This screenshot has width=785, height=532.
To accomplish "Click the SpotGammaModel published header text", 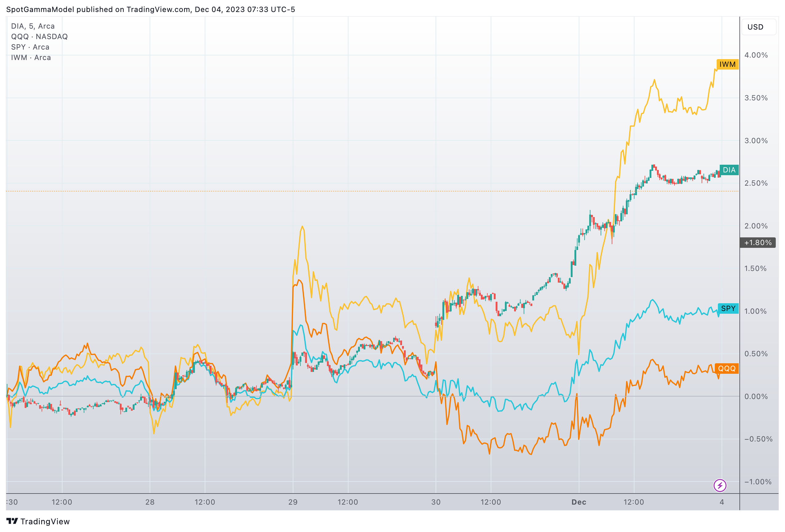I will [x=151, y=10].
